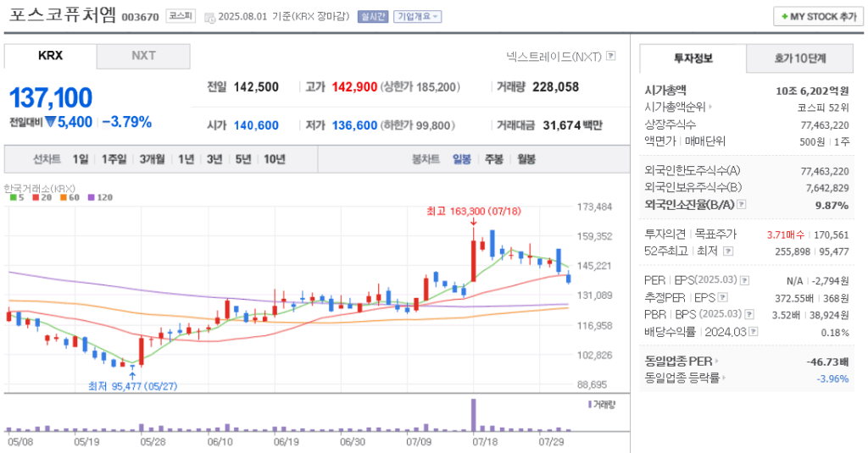Show the 일봉 daily candle chart
The width and height of the screenshot is (868, 453).
pyautogui.click(x=462, y=159)
